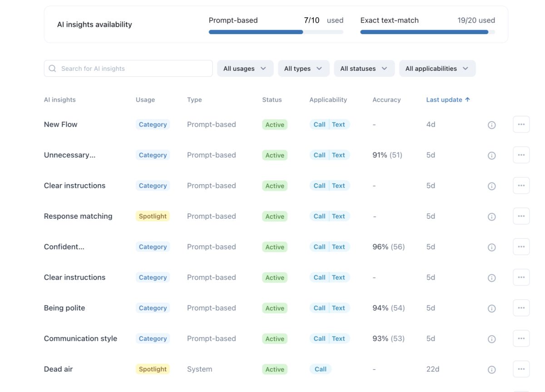Click the Applicability column header
The width and height of the screenshot is (545, 392).
click(x=328, y=100)
